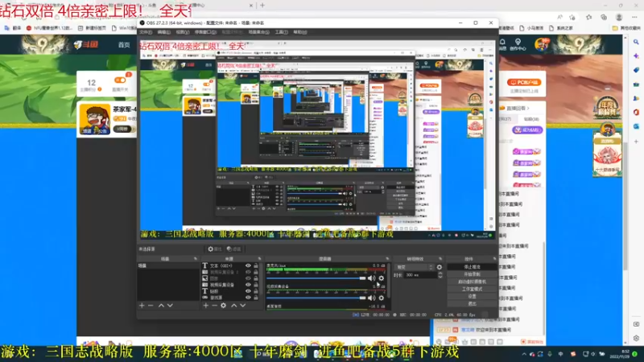Pop out the 混音器 dock panel

pos(387,258)
